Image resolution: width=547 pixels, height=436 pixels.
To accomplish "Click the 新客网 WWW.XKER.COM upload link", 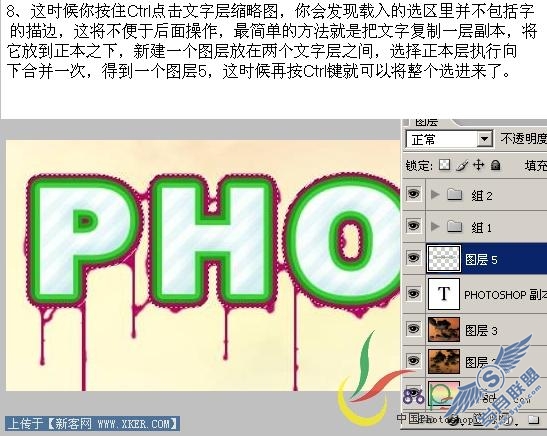I will click(x=93, y=424).
